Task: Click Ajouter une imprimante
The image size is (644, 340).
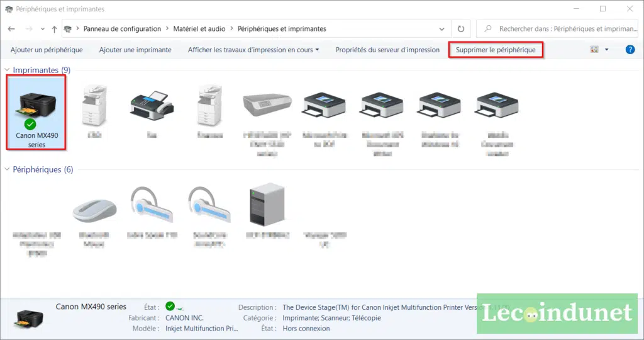Action: (x=135, y=50)
